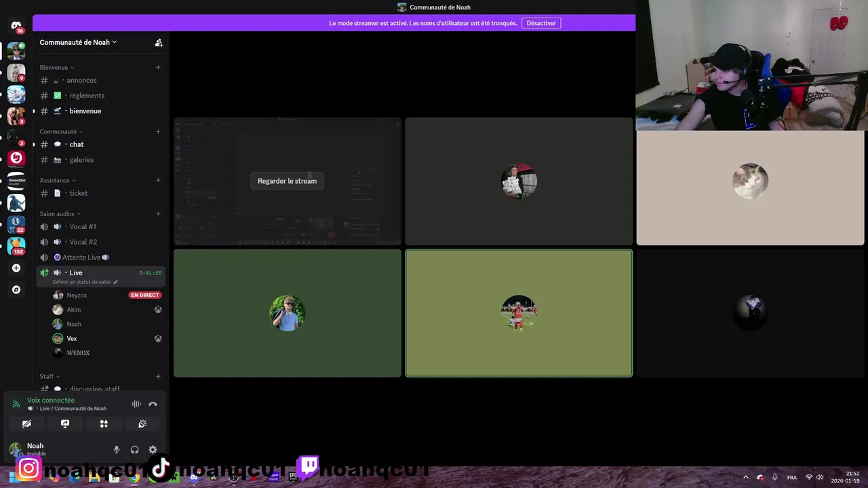Open the server with the 22 badge
The height and width of the screenshot is (488, 868).
[x=16, y=224]
